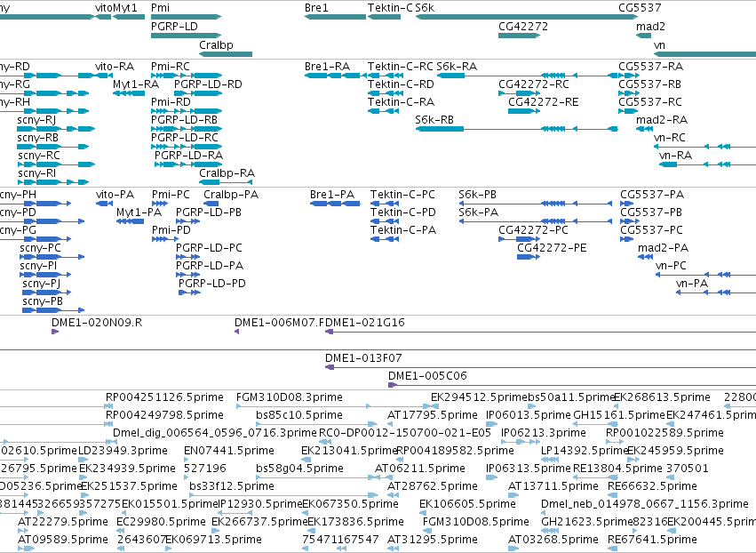
Task: Click the mad2 gene label
Action: 650,27
